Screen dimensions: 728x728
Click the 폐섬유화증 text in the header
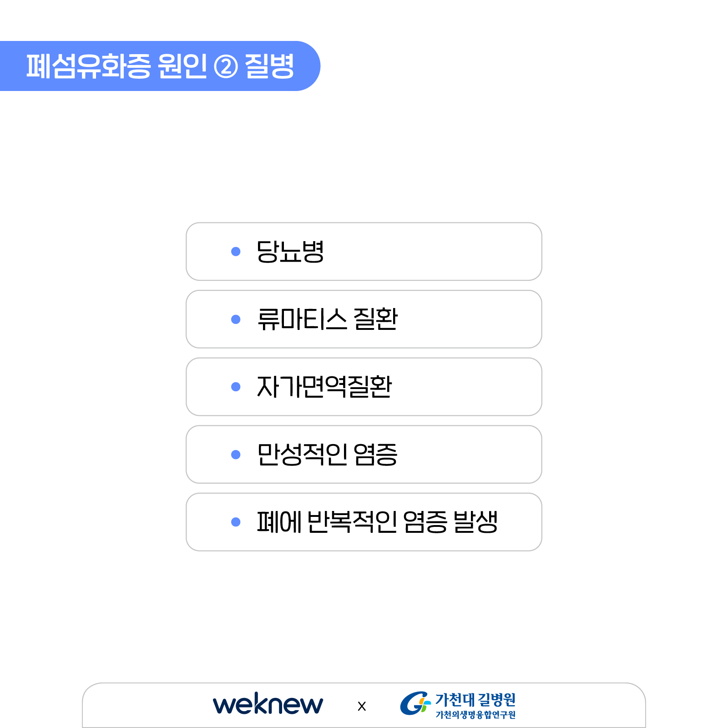pos(88,66)
